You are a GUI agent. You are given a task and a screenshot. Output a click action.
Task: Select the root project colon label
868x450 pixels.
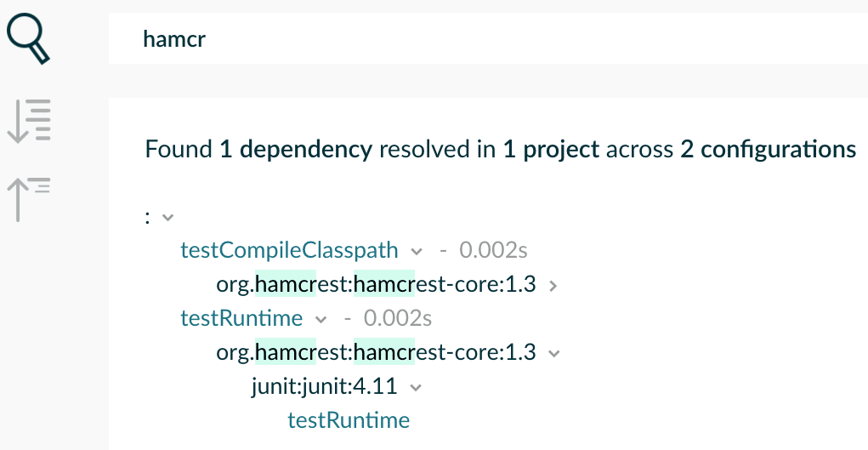pos(147,217)
